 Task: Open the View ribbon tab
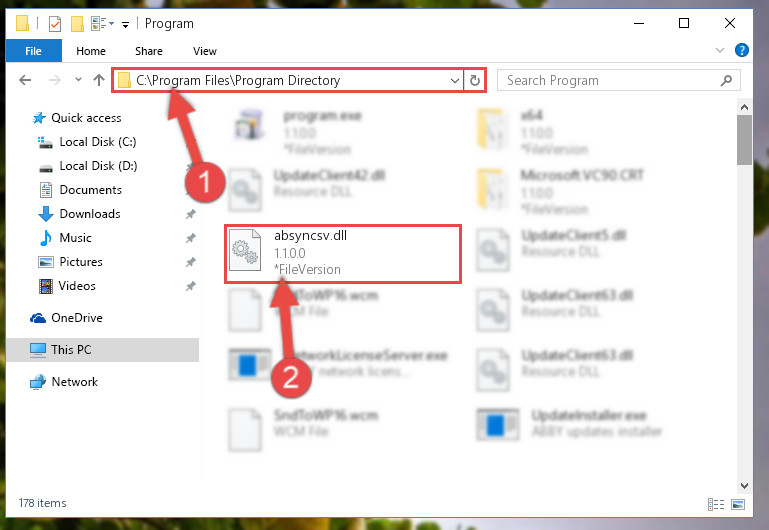click(x=205, y=51)
